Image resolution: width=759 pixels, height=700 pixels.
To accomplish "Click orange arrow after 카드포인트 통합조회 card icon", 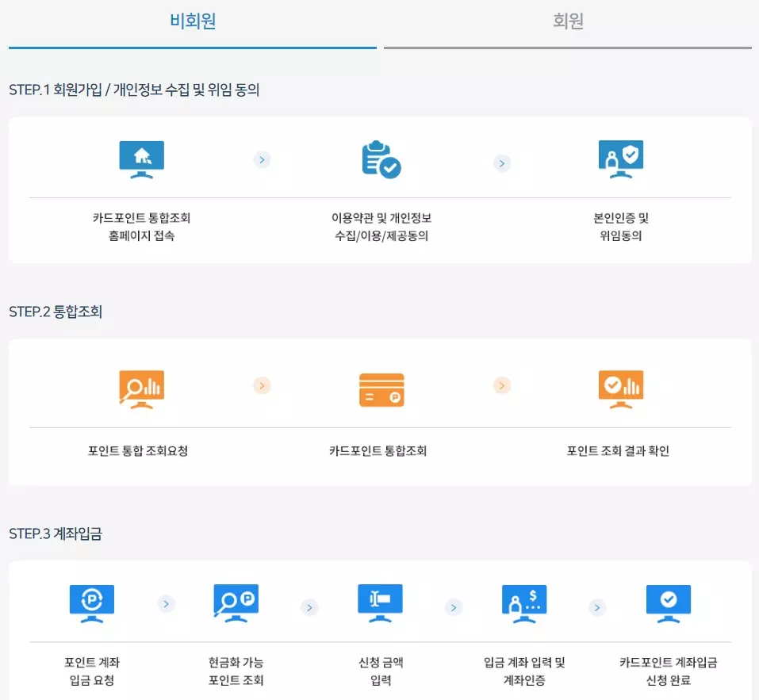I will coord(502,385).
